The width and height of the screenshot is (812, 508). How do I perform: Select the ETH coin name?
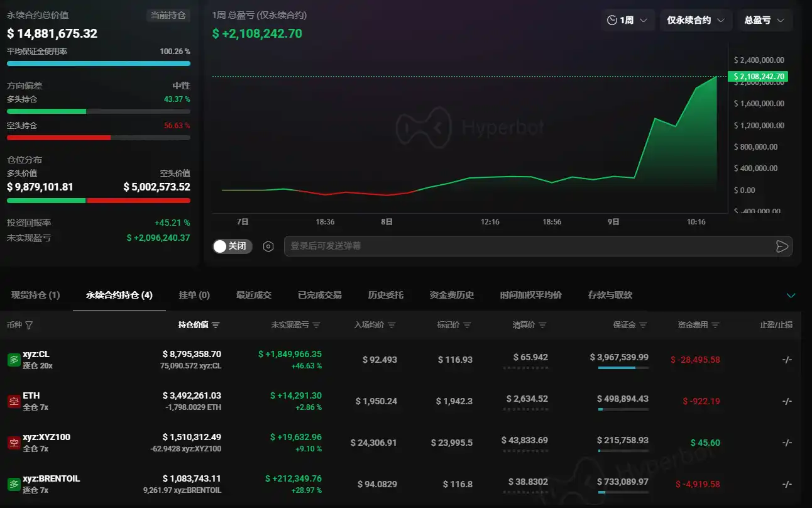31,395
